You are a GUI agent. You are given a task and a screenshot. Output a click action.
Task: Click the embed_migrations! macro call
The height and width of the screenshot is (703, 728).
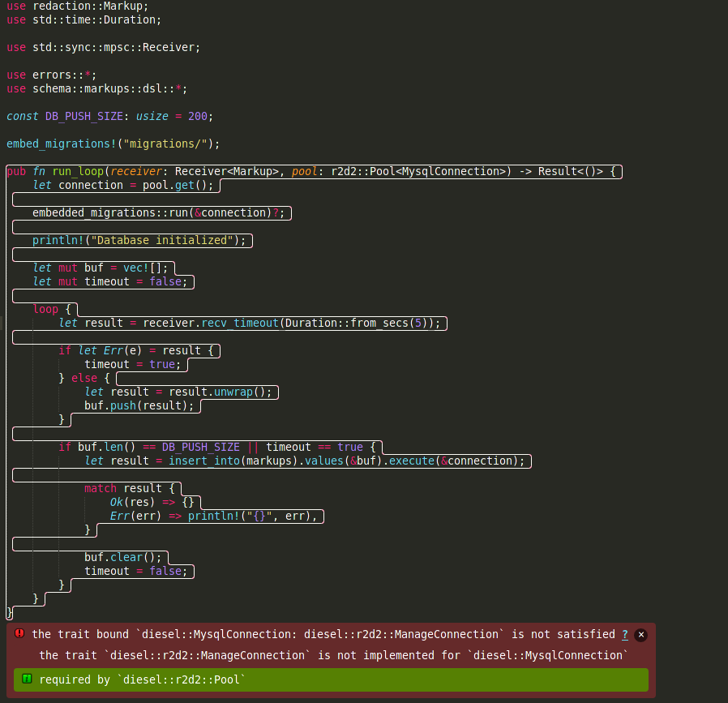(113, 144)
